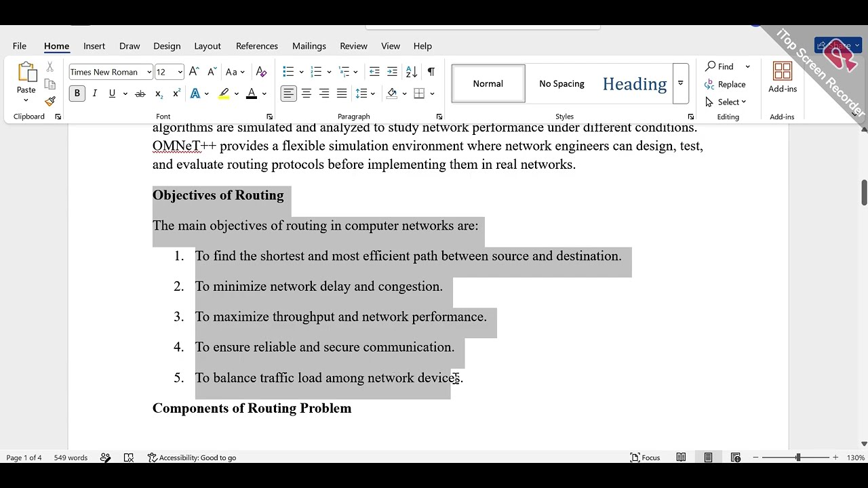This screenshot has height=488, width=868.
Task: Open Replace in Editing group
Action: [x=725, y=84]
